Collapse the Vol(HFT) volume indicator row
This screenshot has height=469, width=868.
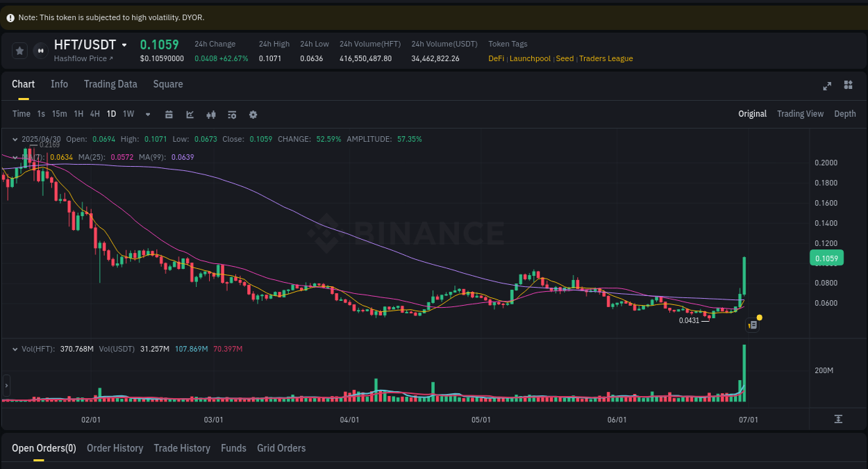[17, 349]
